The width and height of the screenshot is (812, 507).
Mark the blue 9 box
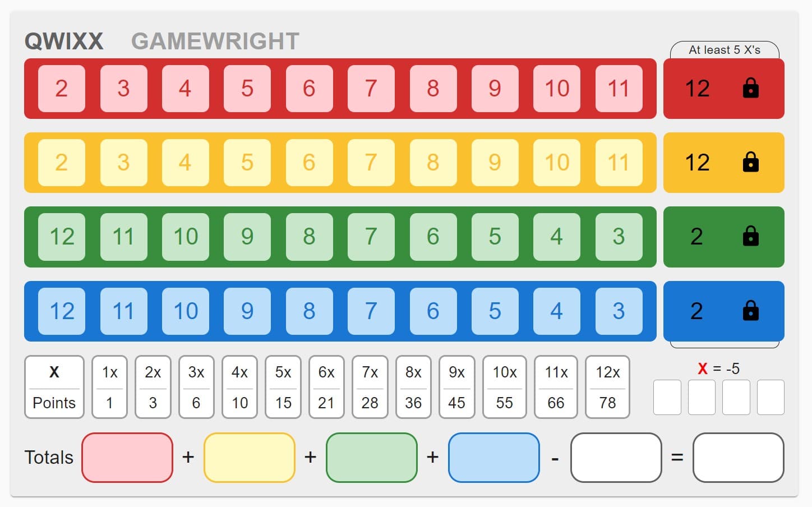click(247, 311)
